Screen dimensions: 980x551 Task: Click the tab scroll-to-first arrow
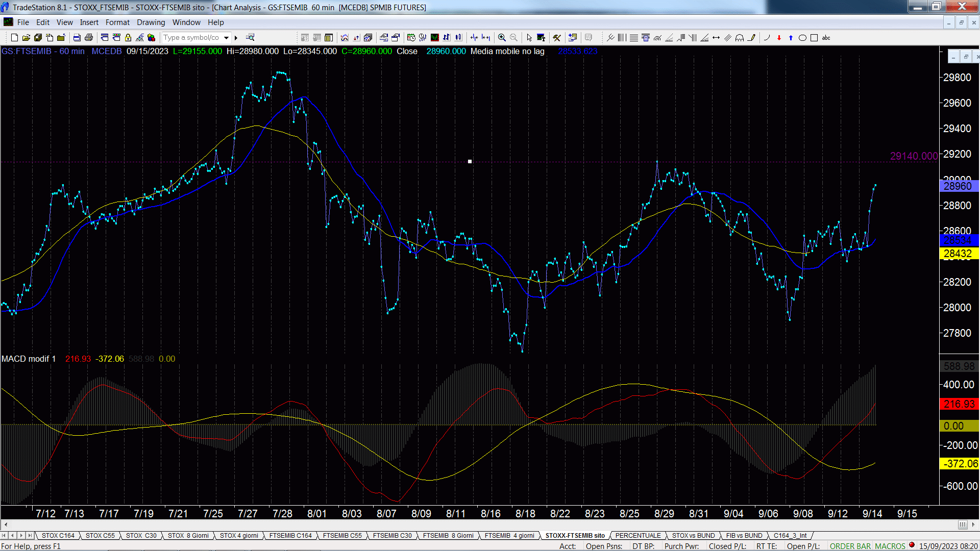tap(4, 536)
